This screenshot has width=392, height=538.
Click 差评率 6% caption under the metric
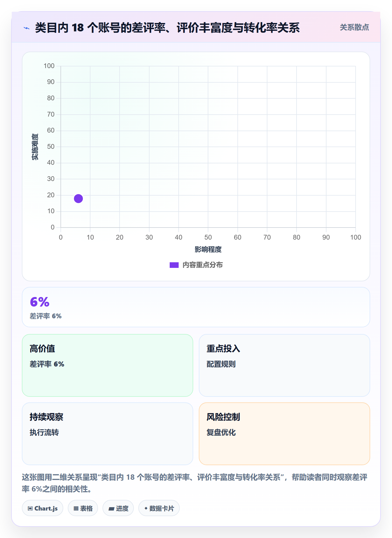tap(46, 316)
